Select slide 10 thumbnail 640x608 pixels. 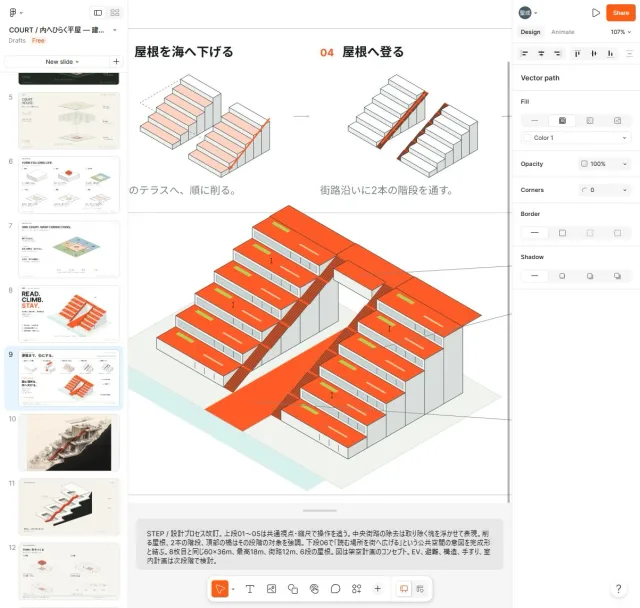pyautogui.click(x=69, y=442)
